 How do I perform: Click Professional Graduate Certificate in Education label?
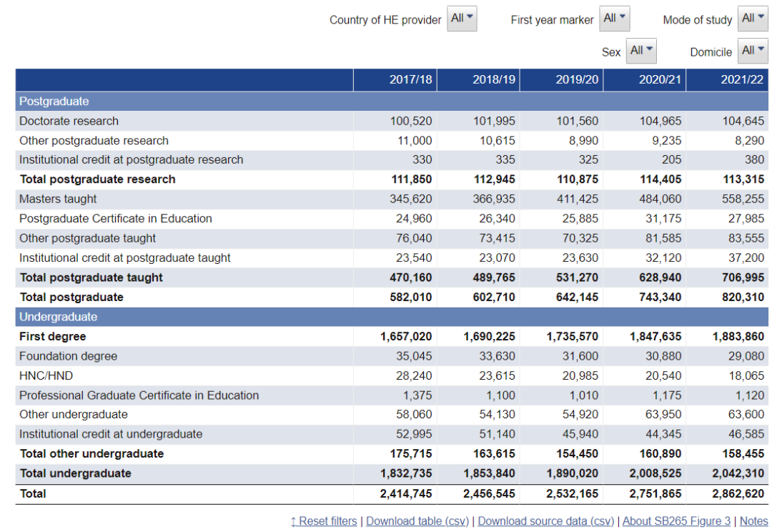[x=139, y=395]
